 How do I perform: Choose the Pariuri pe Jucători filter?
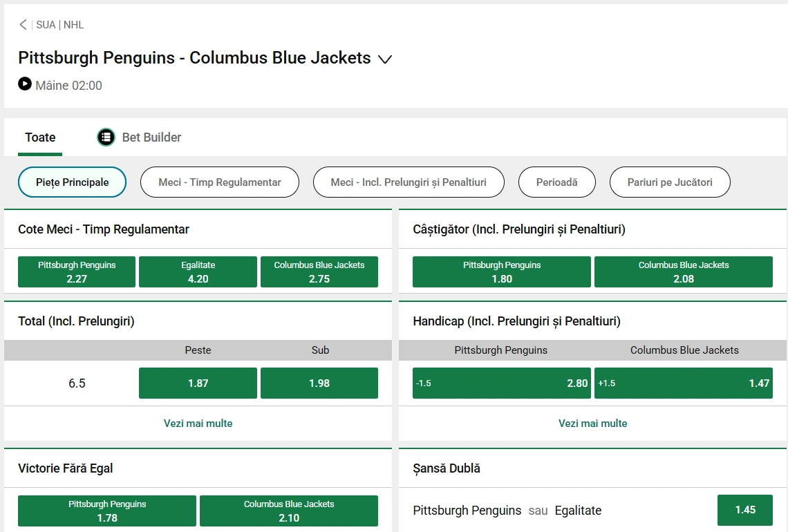pos(669,182)
